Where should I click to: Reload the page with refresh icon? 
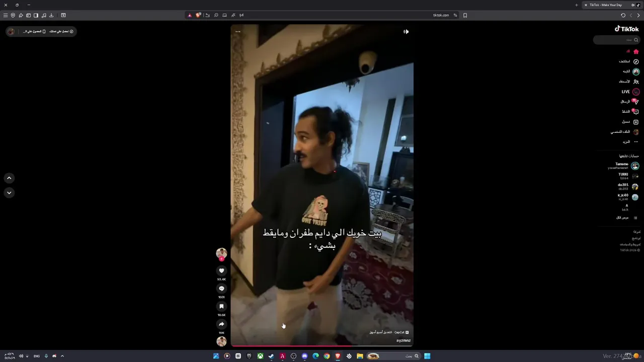click(x=623, y=15)
